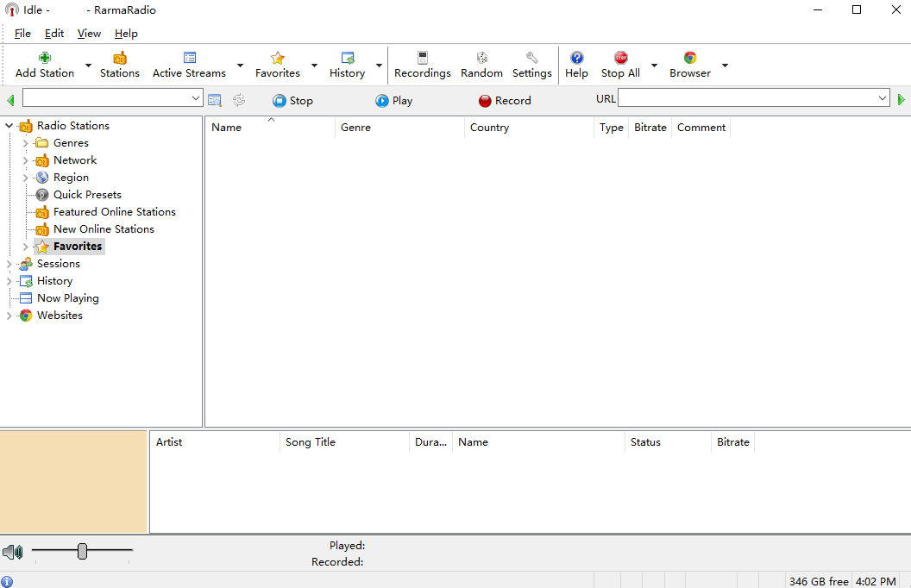Screen dimensions: 911x588
Task: Open the Active Streams dropdown arrow
Action: click(240, 65)
